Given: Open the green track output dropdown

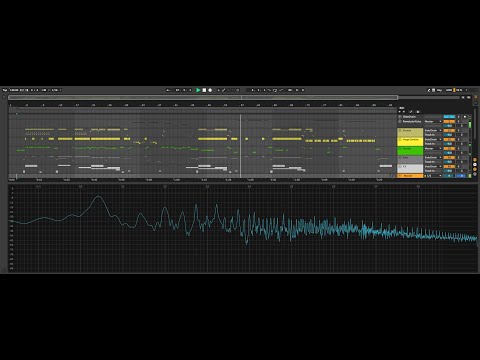Looking at the screenshot, I should click(x=433, y=148).
